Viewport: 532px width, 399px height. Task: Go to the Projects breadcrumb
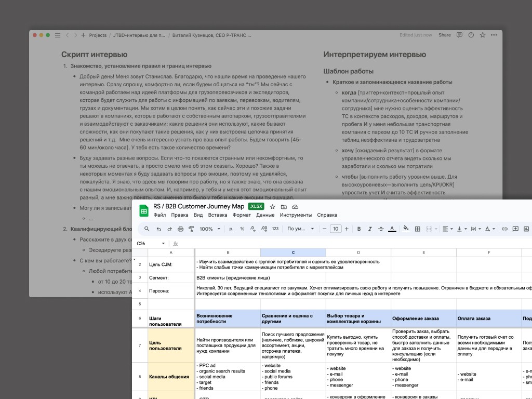pos(98,35)
